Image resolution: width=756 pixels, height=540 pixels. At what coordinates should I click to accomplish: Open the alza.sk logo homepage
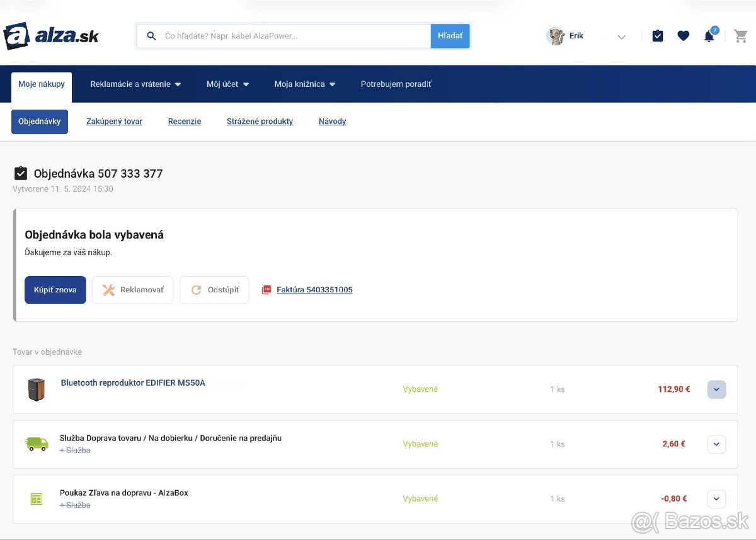tap(51, 36)
